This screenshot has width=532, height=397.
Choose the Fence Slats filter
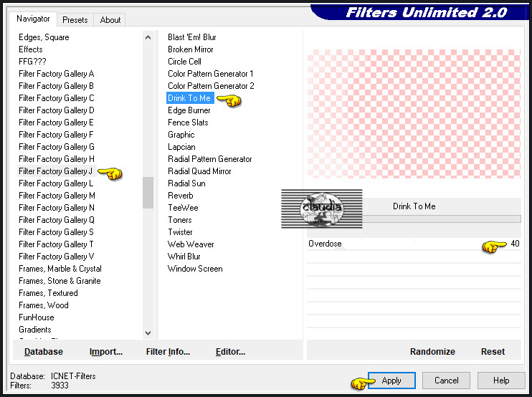[x=188, y=123]
